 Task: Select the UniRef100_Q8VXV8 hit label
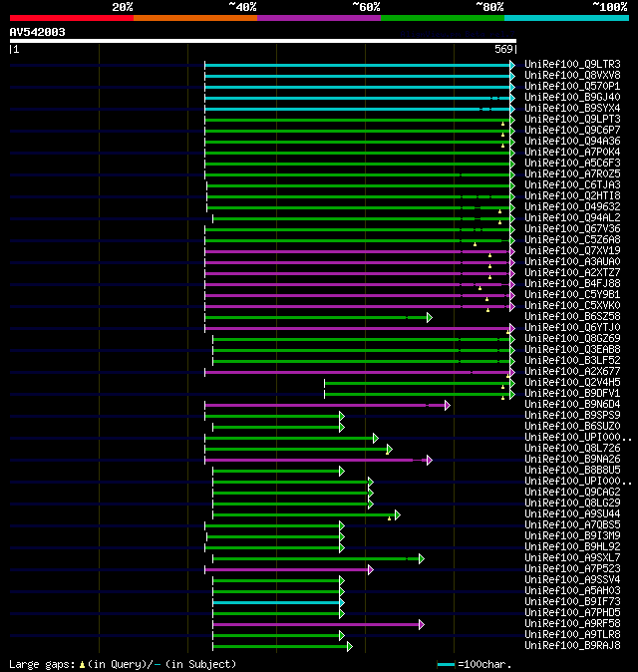click(x=572, y=76)
